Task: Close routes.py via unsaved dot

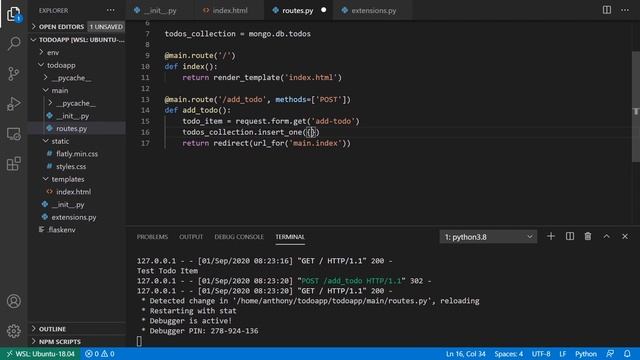Action: click(x=323, y=10)
